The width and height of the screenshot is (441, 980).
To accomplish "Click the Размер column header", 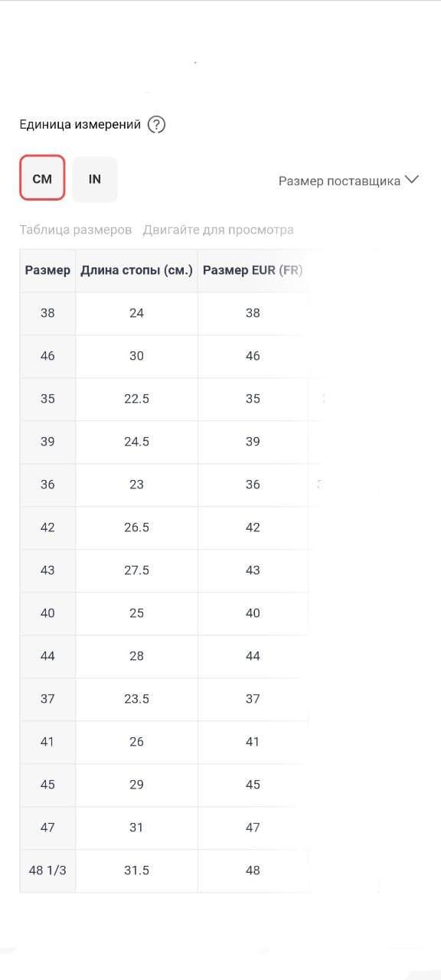I will coord(47,270).
